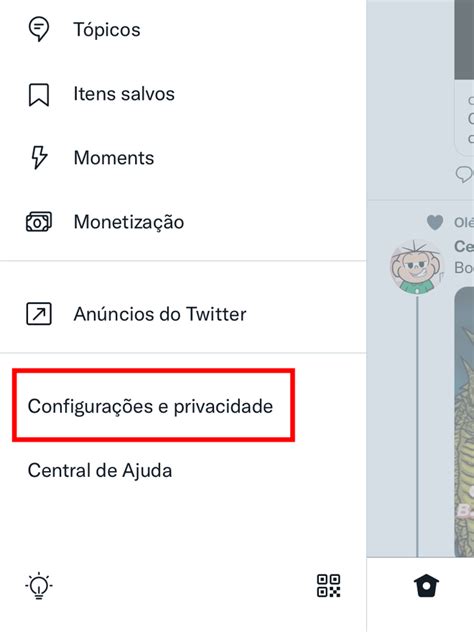Screen dimensions: 474x632
Task: Click the Anúncios do Twitter arrow icon
Action: pos(39,314)
